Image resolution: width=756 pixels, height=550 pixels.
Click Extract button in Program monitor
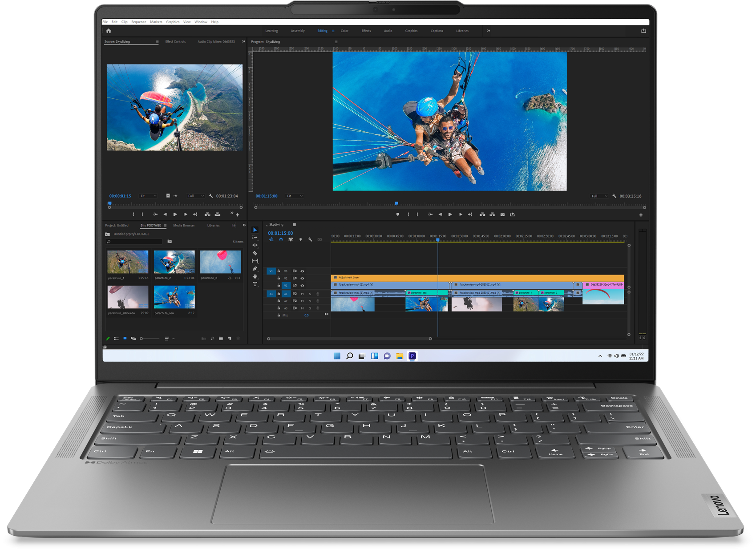pyautogui.click(x=493, y=214)
